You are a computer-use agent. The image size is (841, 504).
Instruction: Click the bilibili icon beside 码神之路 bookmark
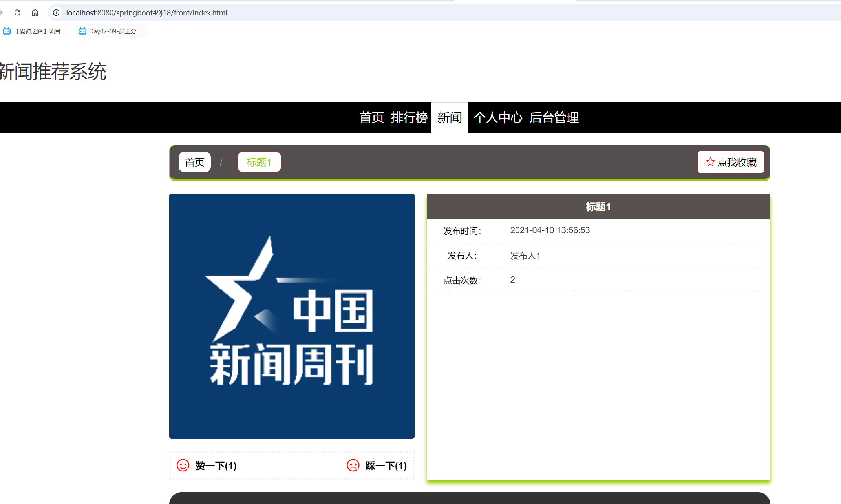click(x=7, y=31)
